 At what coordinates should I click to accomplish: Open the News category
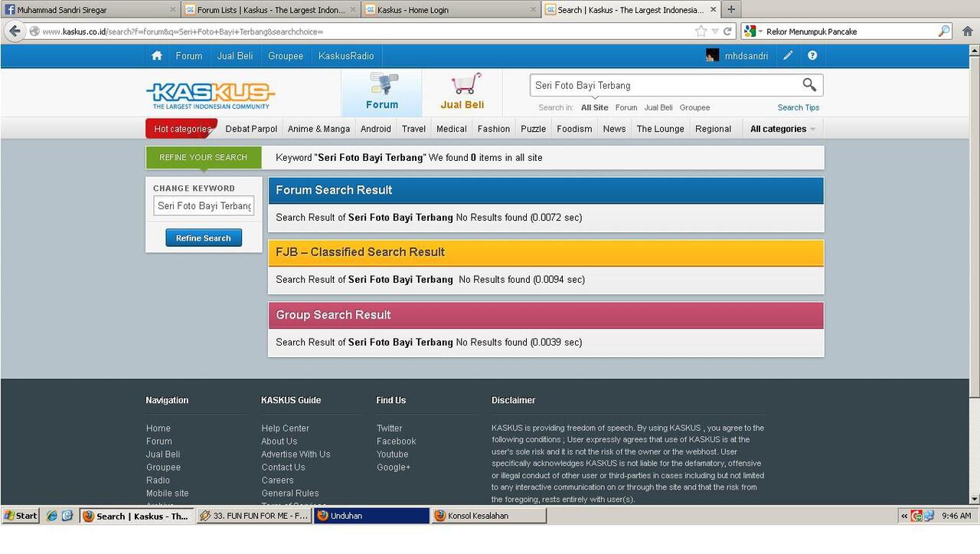pyautogui.click(x=614, y=129)
